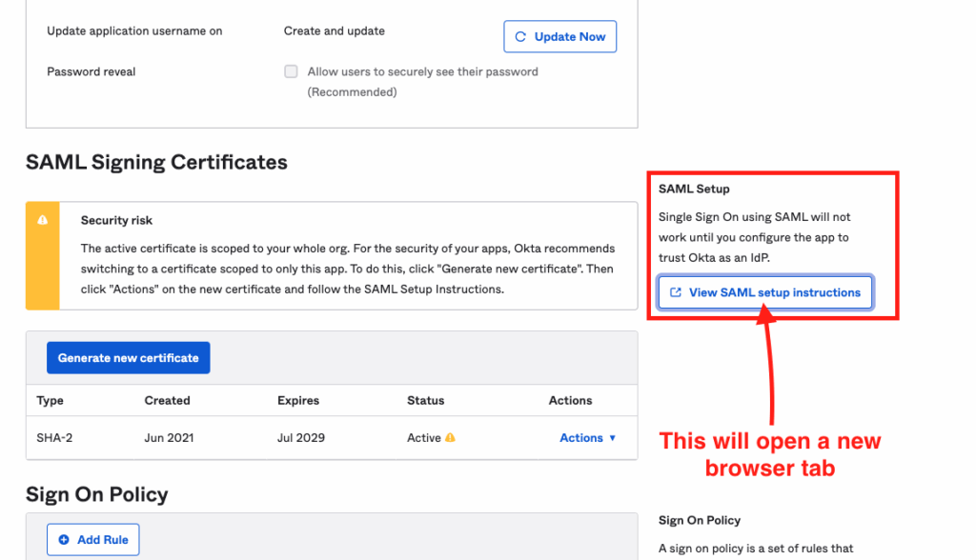The width and height of the screenshot is (976, 560).
Task: Select the Update Now refresh control
Action: click(520, 36)
